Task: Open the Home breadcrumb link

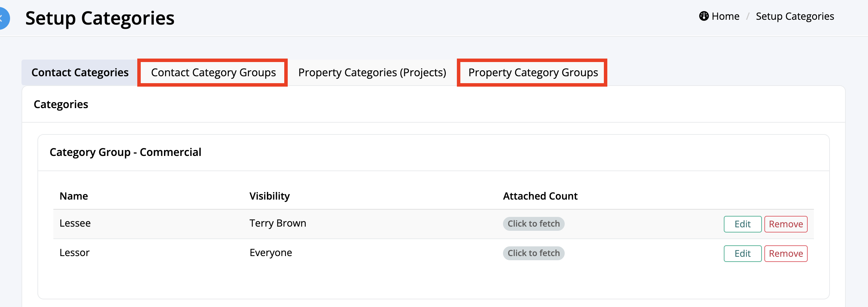Action: click(x=725, y=16)
